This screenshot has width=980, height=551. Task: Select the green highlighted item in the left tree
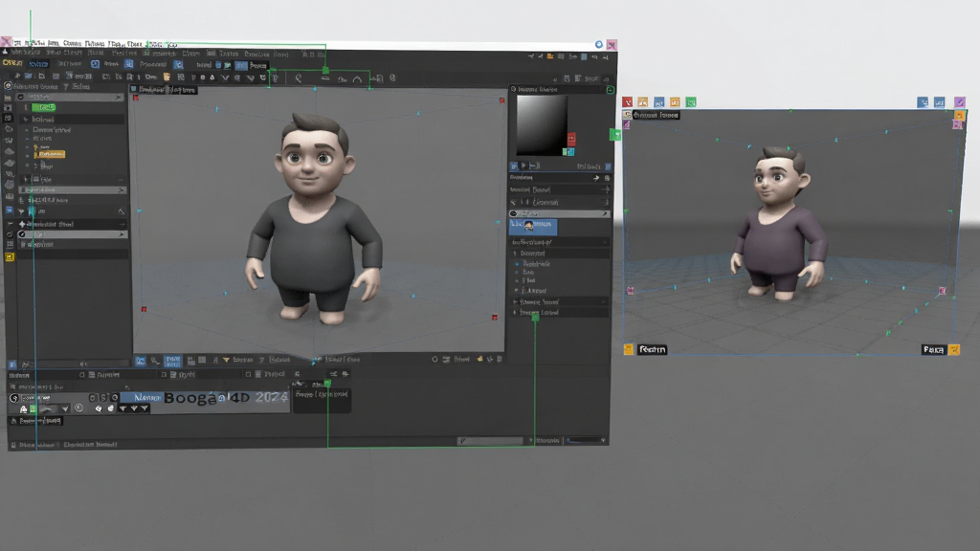pos(43,107)
